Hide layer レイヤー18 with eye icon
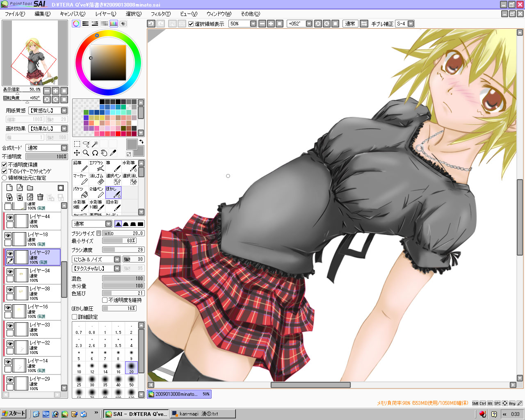Screen dimensions: 525x420 click(x=8, y=235)
